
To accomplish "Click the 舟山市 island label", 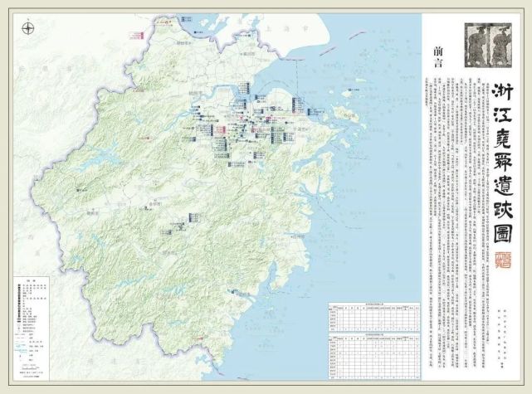I will [350, 115].
